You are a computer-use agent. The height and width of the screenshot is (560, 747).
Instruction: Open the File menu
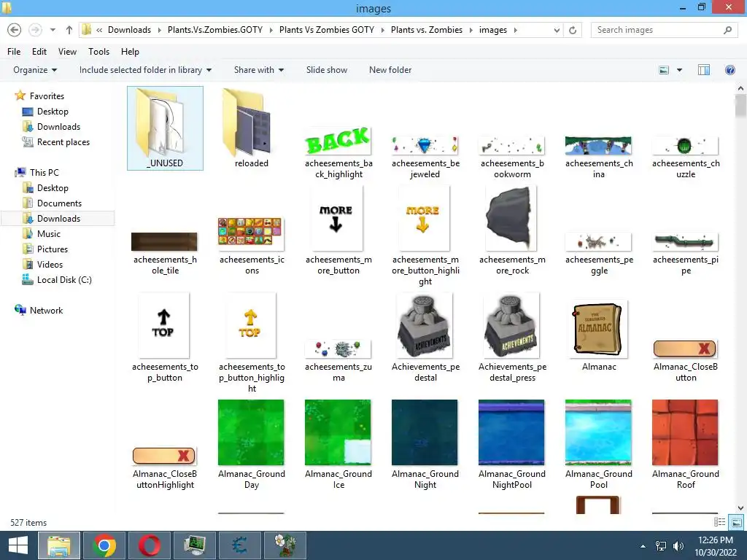click(x=14, y=52)
